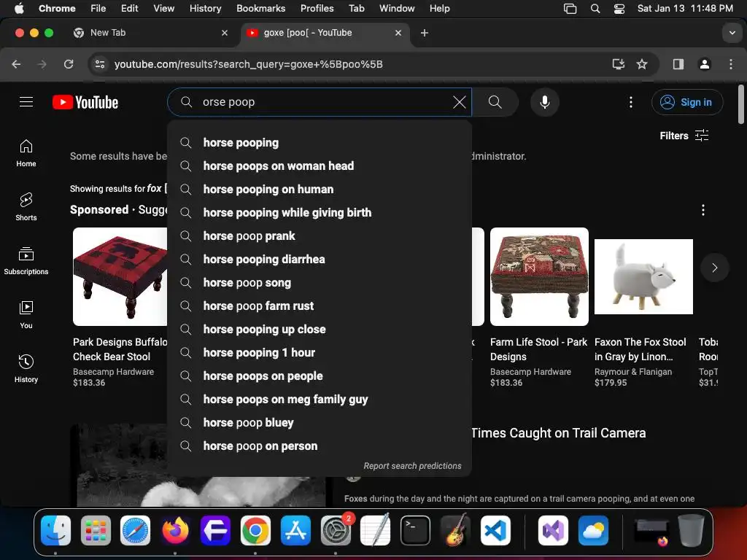Open Faxon The Fox Stool product image
The width and height of the screenshot is (747, 560).
[643, 276]
